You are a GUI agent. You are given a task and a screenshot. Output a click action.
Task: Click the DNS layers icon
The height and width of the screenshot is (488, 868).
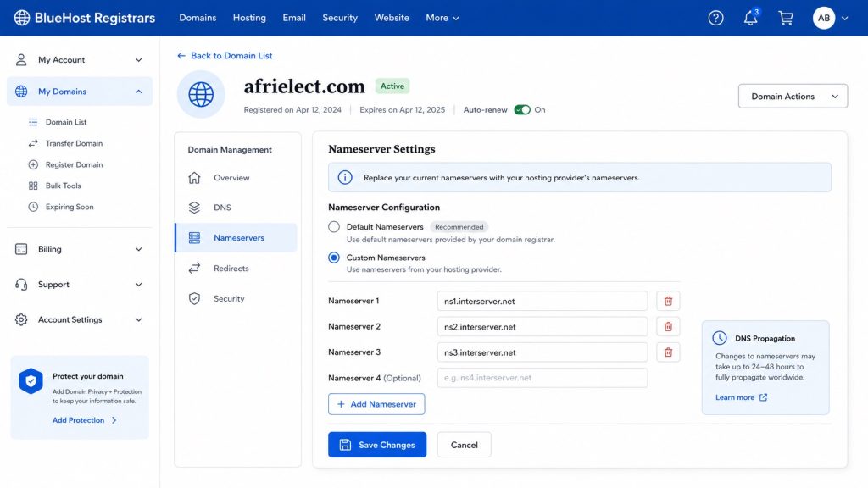pos(194,208)
